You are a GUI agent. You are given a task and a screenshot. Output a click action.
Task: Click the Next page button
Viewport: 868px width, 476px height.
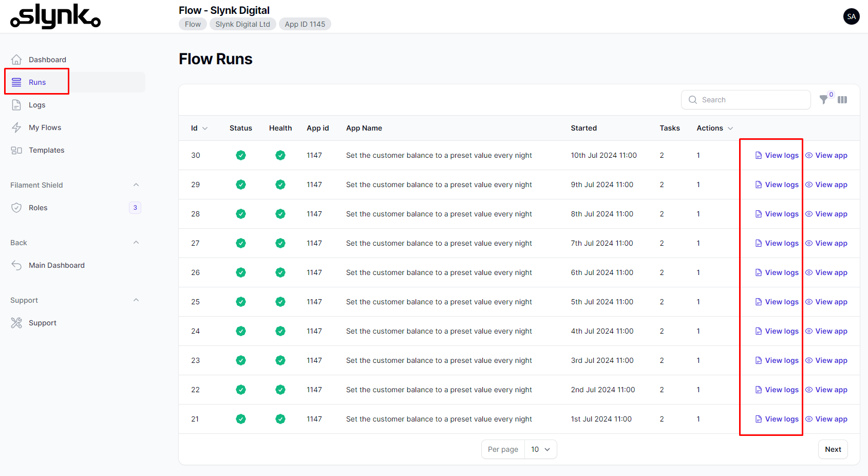pyautogui.click(x=833, y=449)
